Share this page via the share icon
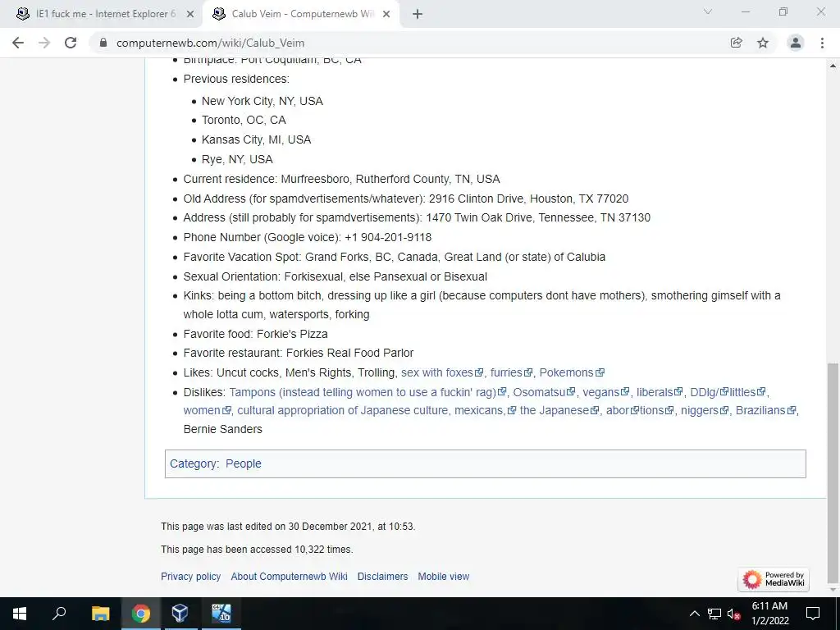Screen dimensions: 840x630 click(737, 43)
